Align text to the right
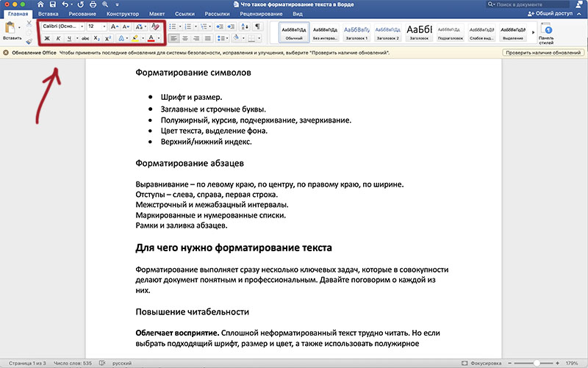 pyautogui.click(x=196, y=38)
